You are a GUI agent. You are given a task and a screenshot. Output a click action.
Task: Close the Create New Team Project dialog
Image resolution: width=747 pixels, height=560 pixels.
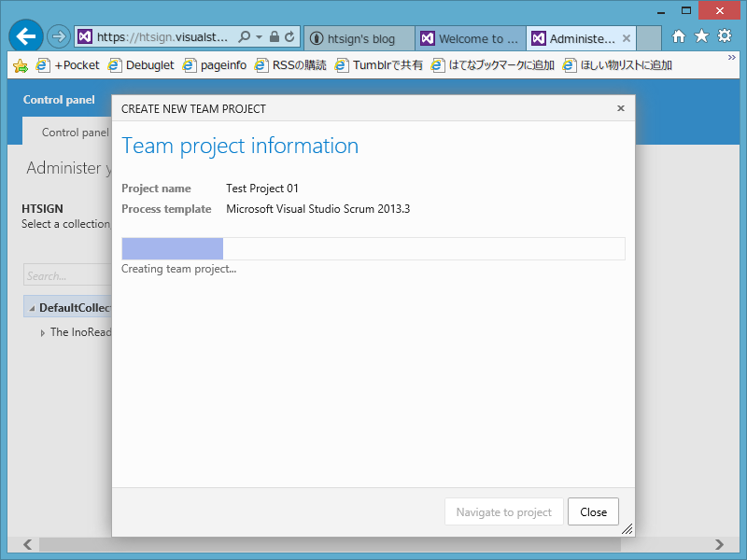coord(621,108)
